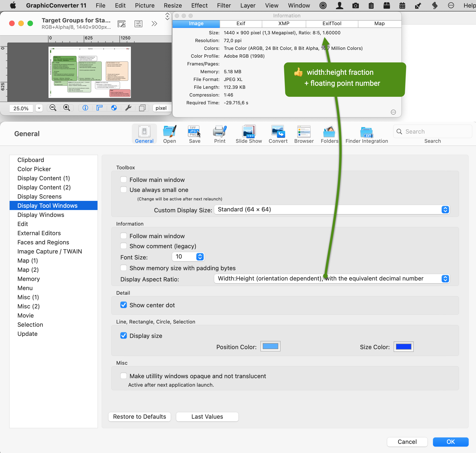
Task: Select Color Picker in sidebar
Action: tap(53, 169)
